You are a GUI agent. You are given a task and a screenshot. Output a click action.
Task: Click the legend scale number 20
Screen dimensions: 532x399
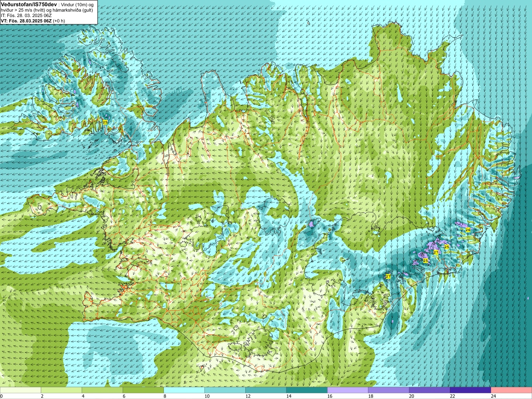[x=411, y=396]
